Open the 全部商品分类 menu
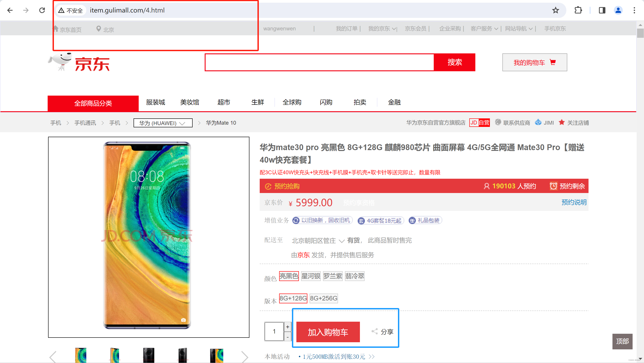The image size is (644, 363). click(x=93, y=103)
